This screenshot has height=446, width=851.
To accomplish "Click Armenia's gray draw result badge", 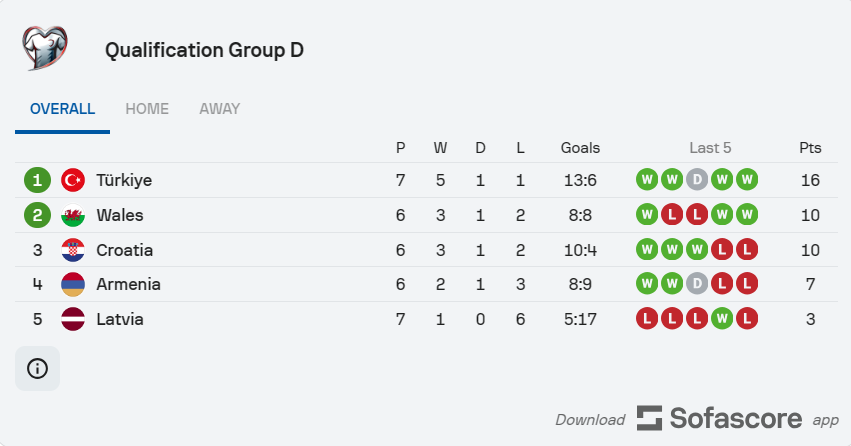I will [x=697, y=284].
